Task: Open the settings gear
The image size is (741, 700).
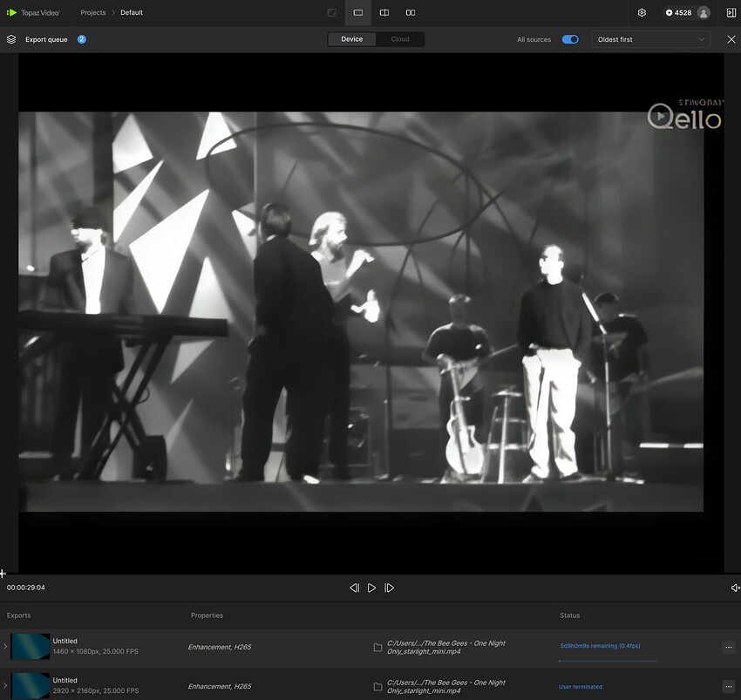Action: point(642,13)
